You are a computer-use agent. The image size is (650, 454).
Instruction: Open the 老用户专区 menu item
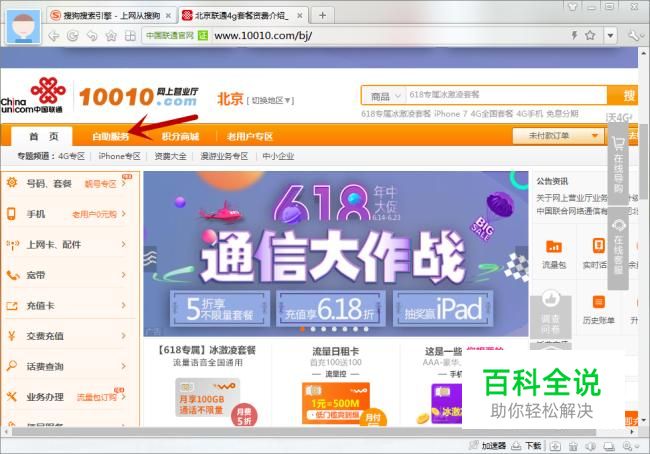(x=250, y=136)
